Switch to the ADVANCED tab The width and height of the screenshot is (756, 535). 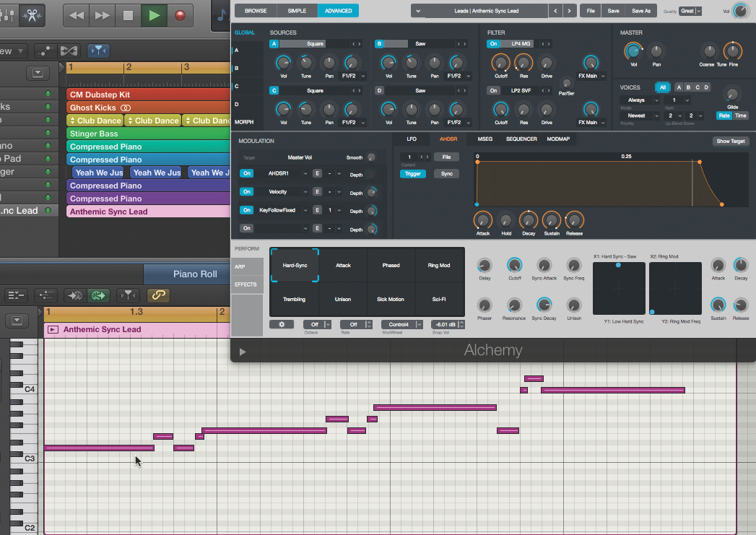tap(338, 11)
